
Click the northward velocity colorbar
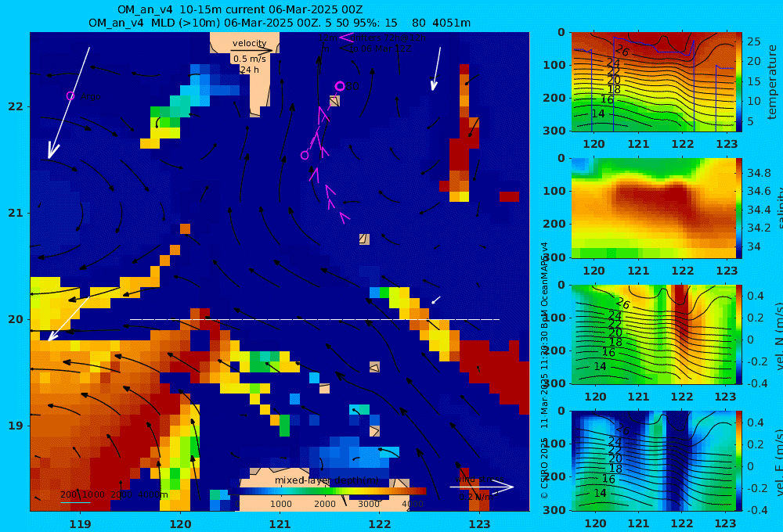tap(740, 334)
